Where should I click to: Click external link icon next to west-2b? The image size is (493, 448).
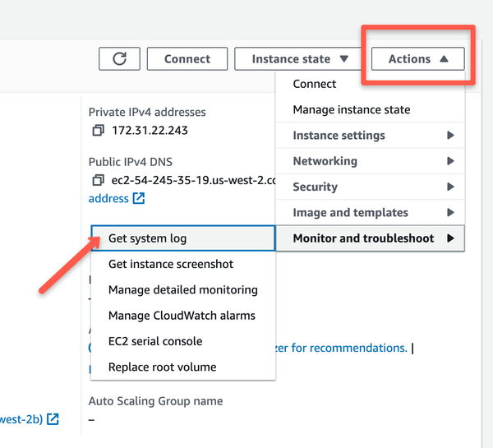53,419
